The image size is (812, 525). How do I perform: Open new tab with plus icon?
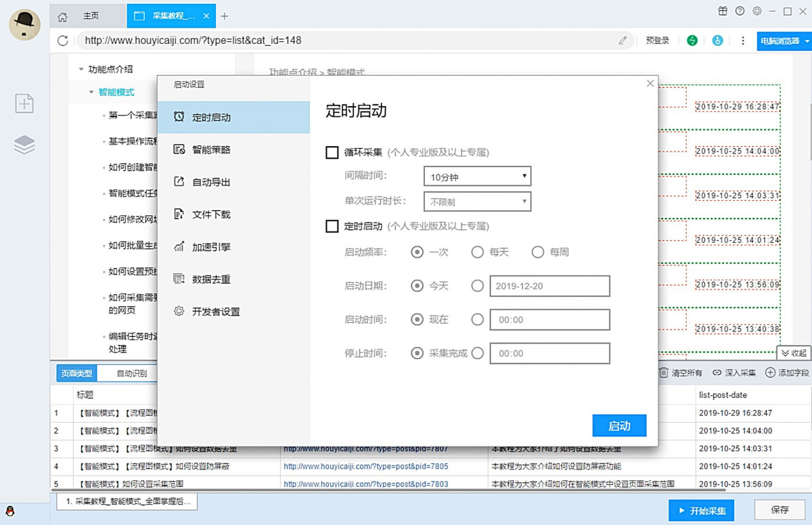click(x=225, y=16)
